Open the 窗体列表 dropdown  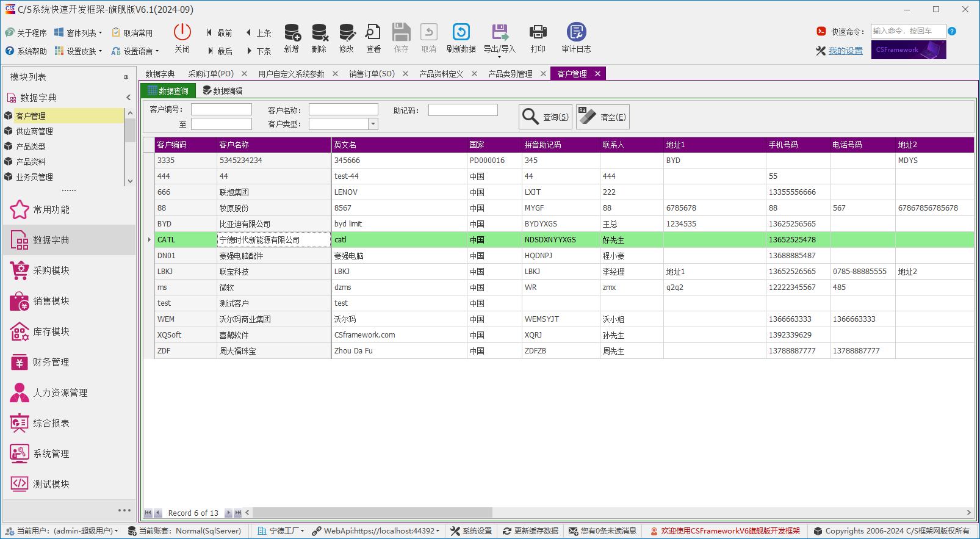pyautogui.click(x=78, y=33)
